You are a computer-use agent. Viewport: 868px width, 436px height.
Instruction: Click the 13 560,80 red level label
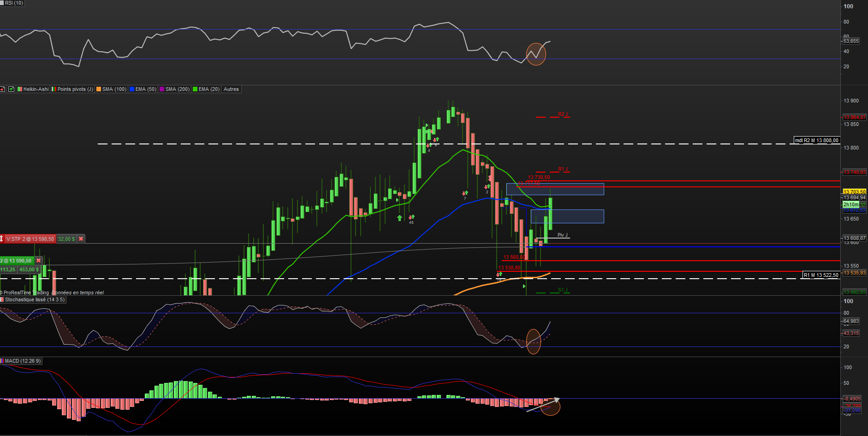[x=514, y=257]
